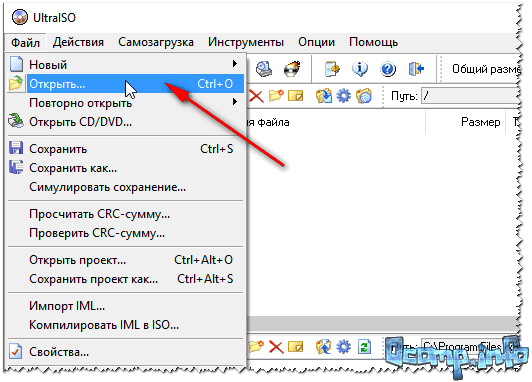Click blue gear icon in upper pane toolbar

343,96
